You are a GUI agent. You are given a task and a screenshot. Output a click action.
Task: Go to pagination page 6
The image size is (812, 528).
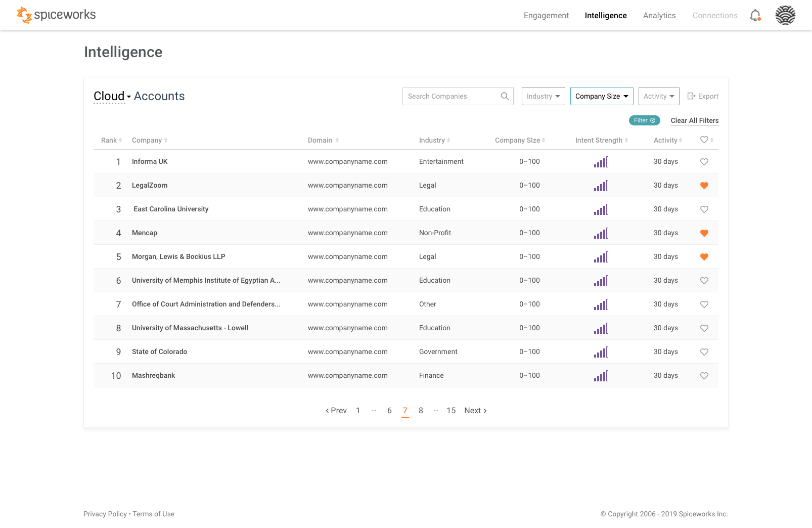tap(389, 411)
